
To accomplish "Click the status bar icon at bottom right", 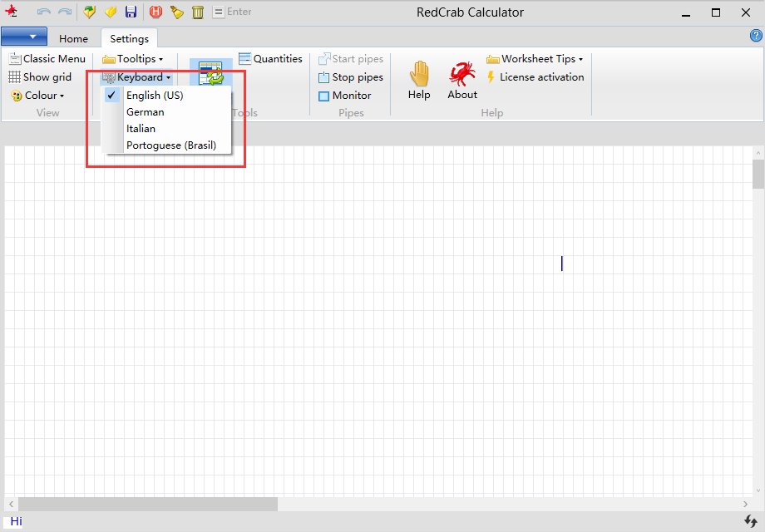I will click(x=750, y=521).
